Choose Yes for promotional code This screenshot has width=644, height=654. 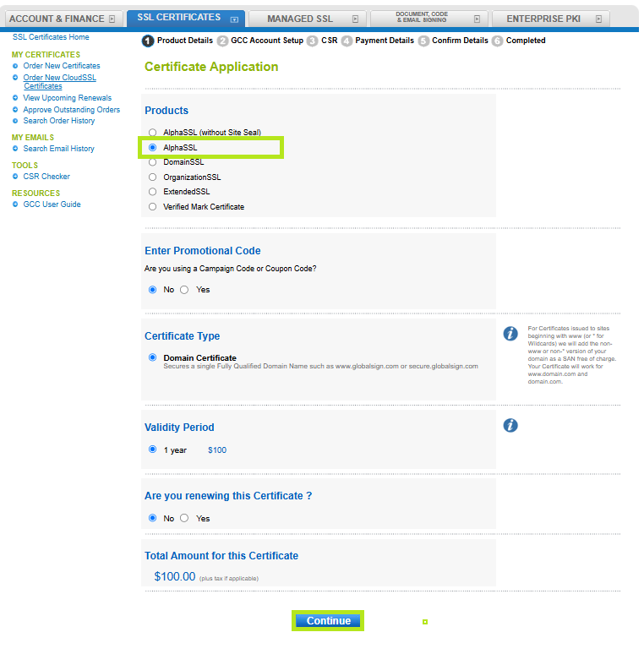click(184, 290)
